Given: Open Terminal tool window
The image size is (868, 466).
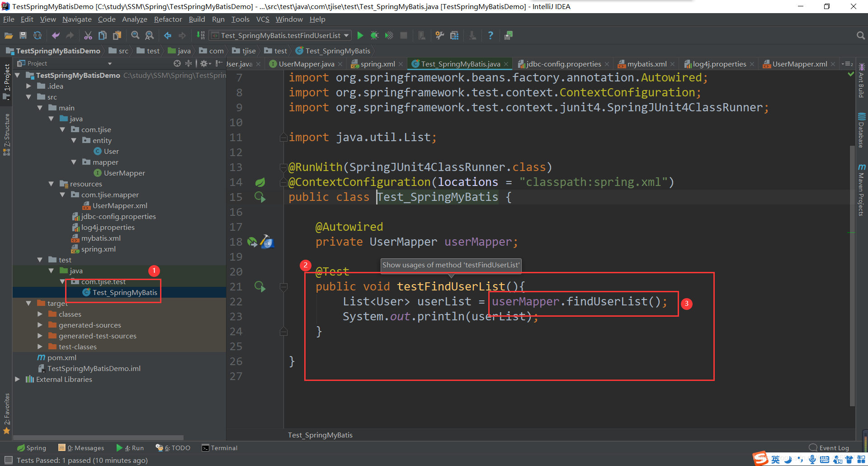Looking at the screenshot, I should coord(220,448).
